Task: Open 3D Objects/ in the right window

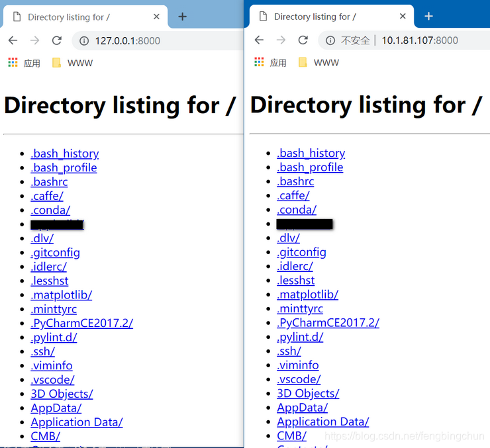Action: point(308,393)
